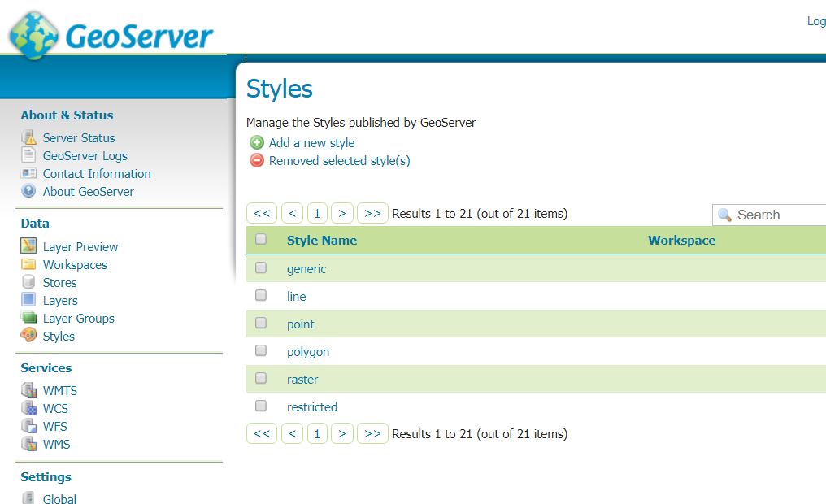
Task: Open WFS service settings
Action: click(54, 427)
